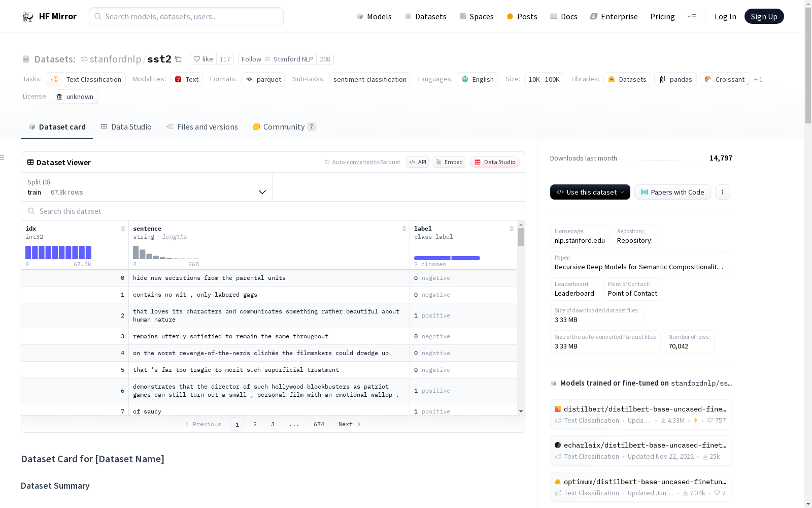812x508 pixels.
Task: Open Posts in top navigation
Action: click(x=522, y=16)
